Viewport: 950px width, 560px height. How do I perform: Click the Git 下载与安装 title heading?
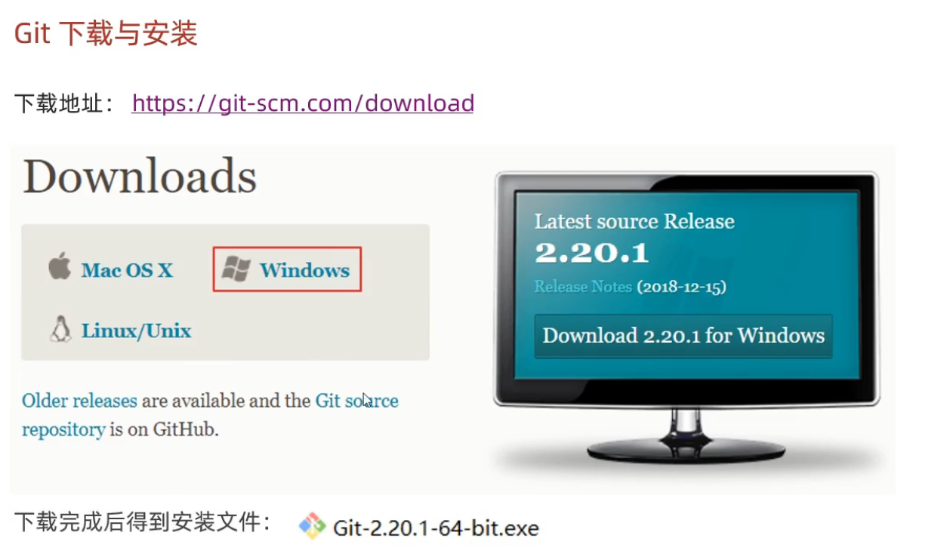pos(106,33)
